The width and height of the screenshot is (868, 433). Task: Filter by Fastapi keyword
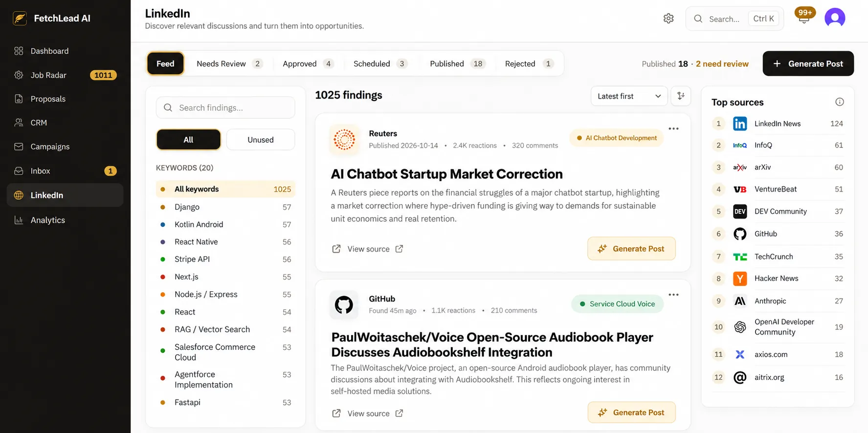pos(225,402)
